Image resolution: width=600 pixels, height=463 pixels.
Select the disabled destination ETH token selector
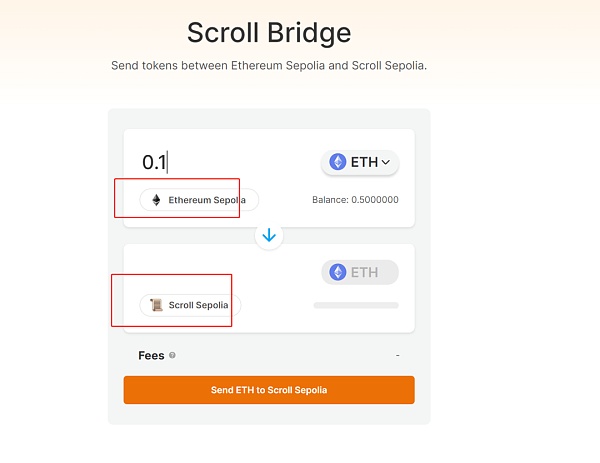[x=360, y=272]
